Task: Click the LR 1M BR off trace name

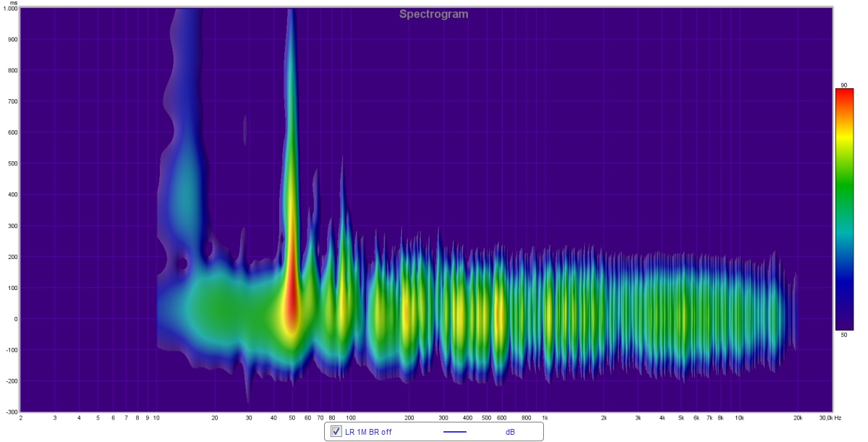Action: (x=368, y=432)
